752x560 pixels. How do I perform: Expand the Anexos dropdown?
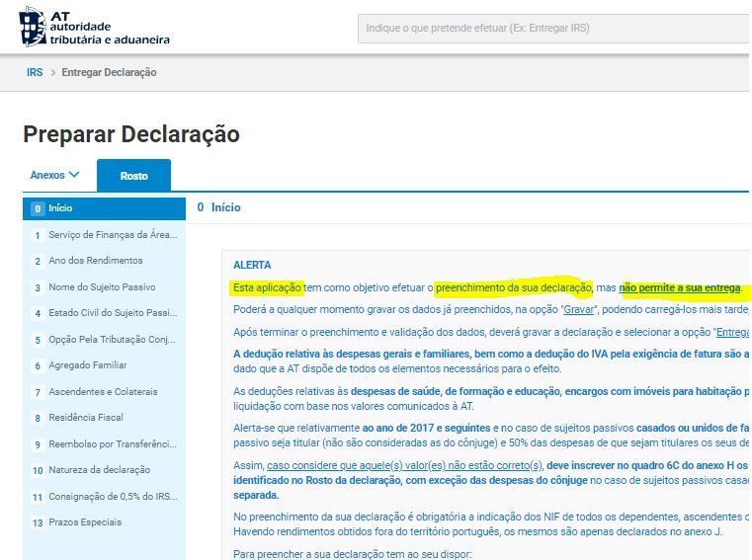(x=54, y=175)
